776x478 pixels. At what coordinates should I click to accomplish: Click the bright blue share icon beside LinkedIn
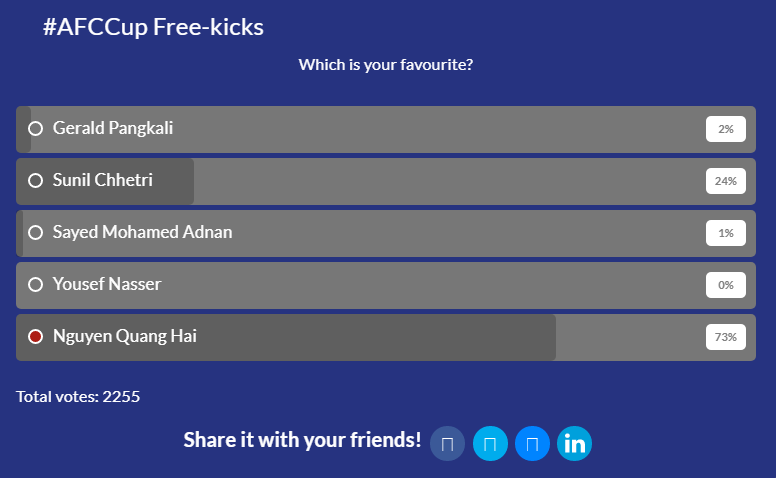(532, 443)
